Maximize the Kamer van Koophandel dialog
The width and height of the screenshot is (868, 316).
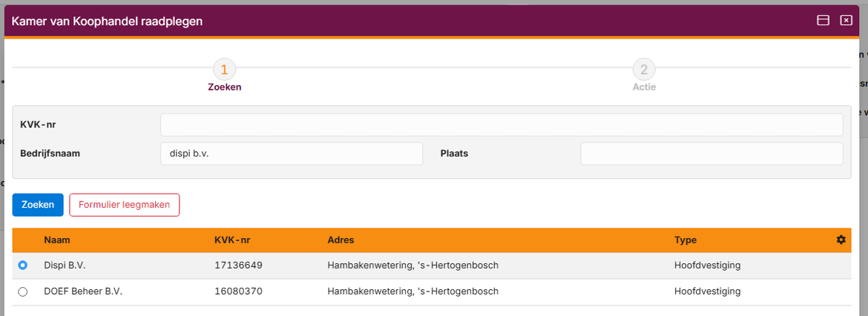pyautogui.click(x=823, y=20)
